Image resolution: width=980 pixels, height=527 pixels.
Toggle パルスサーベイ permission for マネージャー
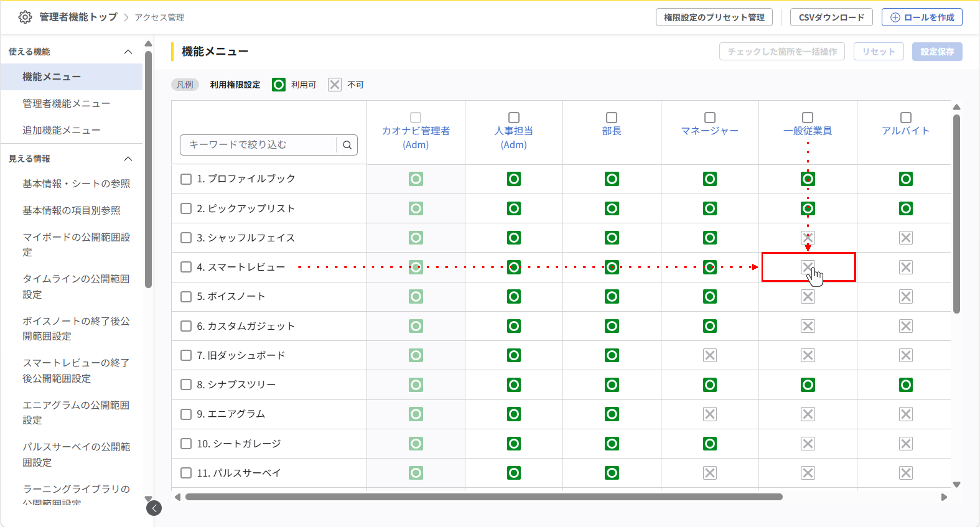pos(710,473)
